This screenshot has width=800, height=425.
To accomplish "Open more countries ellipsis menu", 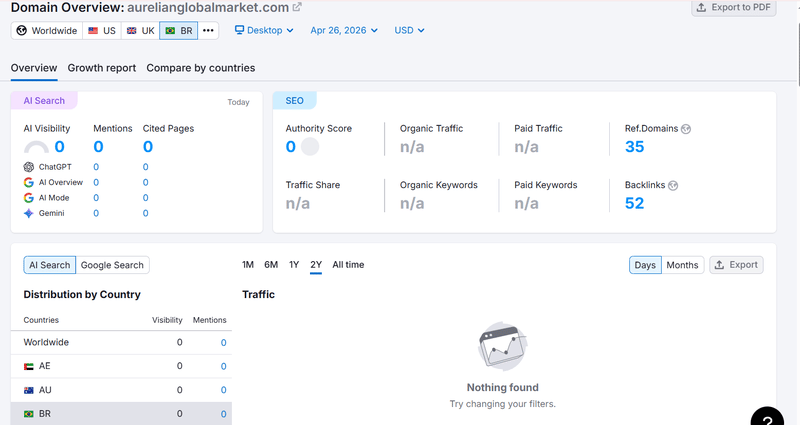I will pyautogui.click(x=208, y=31).
